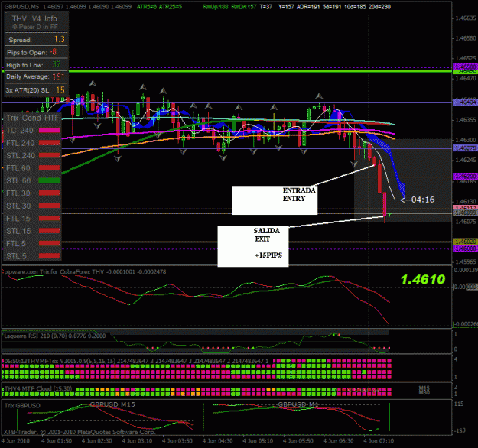Click the 20d=230 readout at top
The height and width of the screenshot is (448, 478).
click(x=379, y=6)
